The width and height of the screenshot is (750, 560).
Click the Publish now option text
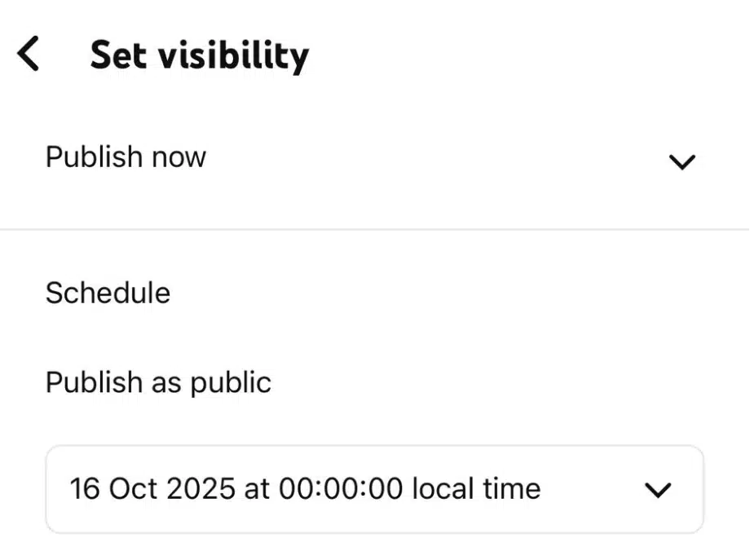click(x=126, y=157)
